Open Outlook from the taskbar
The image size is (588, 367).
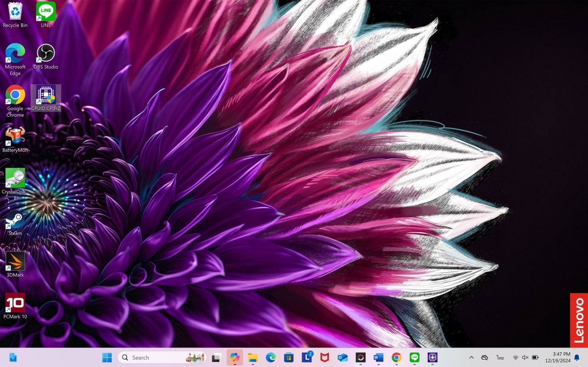(x=343, y=357)
